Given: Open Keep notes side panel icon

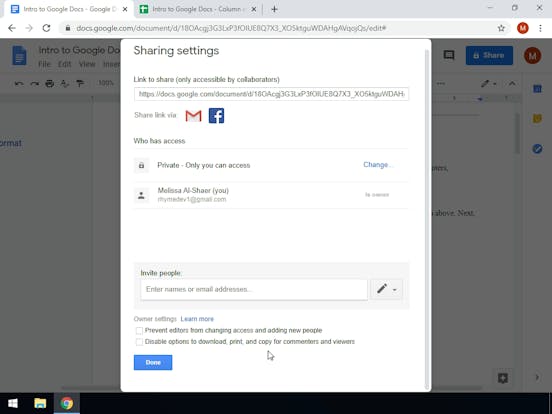Looking at the screenshot, I should pos(537,119).
